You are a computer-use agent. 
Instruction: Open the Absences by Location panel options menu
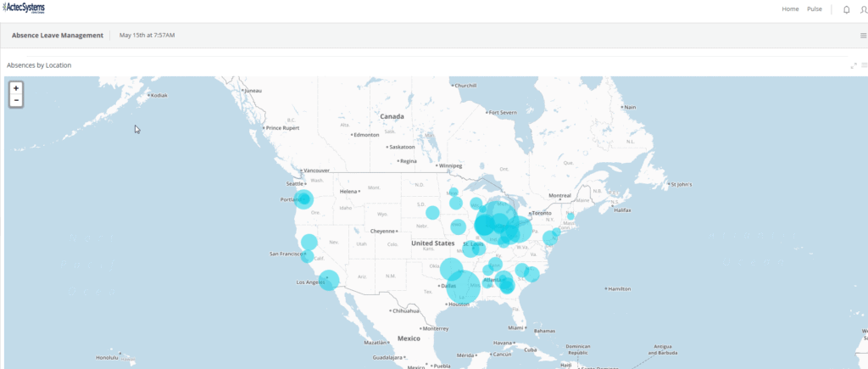pyautogui.click(x=864, y=65)
